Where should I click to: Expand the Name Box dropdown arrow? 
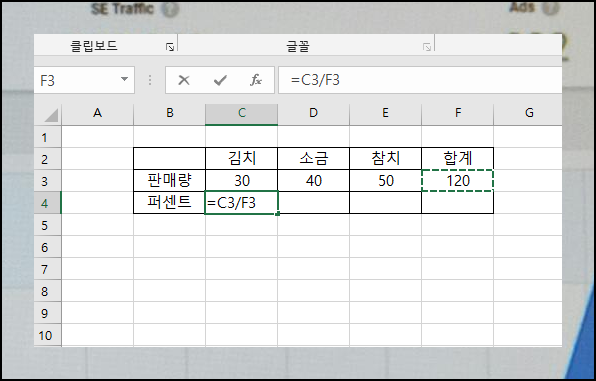click(124, 79)
